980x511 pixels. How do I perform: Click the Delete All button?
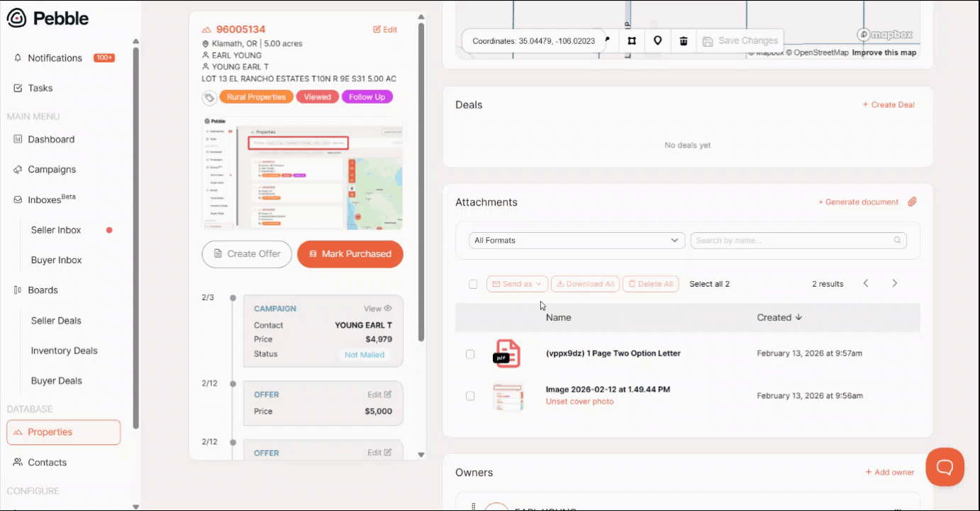650,284
